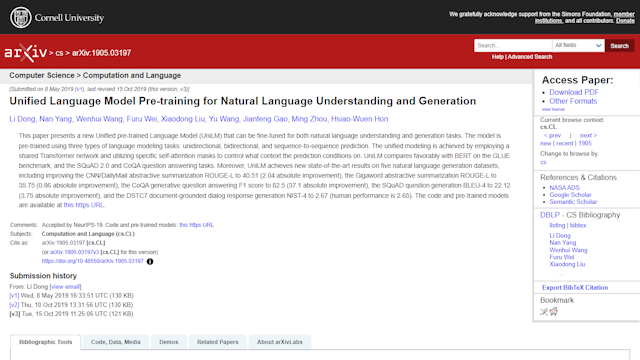The width and height of the screenshot is (640, 360).
Task: Open arXiv:1905.03197 cite-as link
Action: (63, 243)
